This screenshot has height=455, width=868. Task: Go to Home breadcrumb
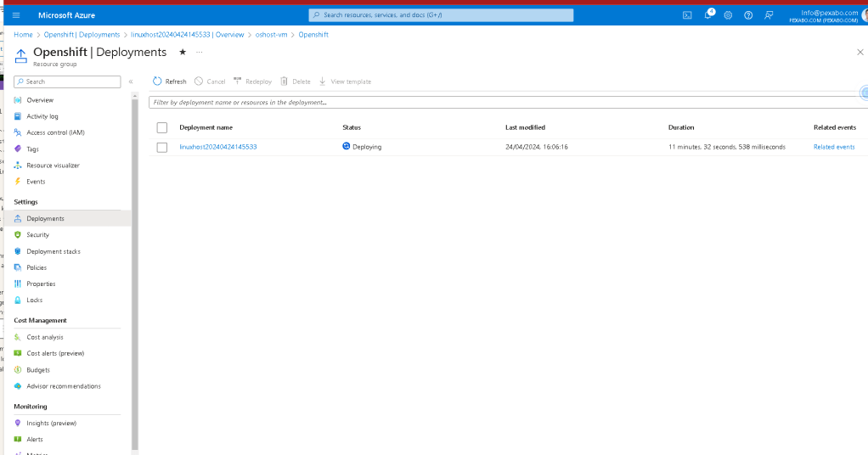23,34
